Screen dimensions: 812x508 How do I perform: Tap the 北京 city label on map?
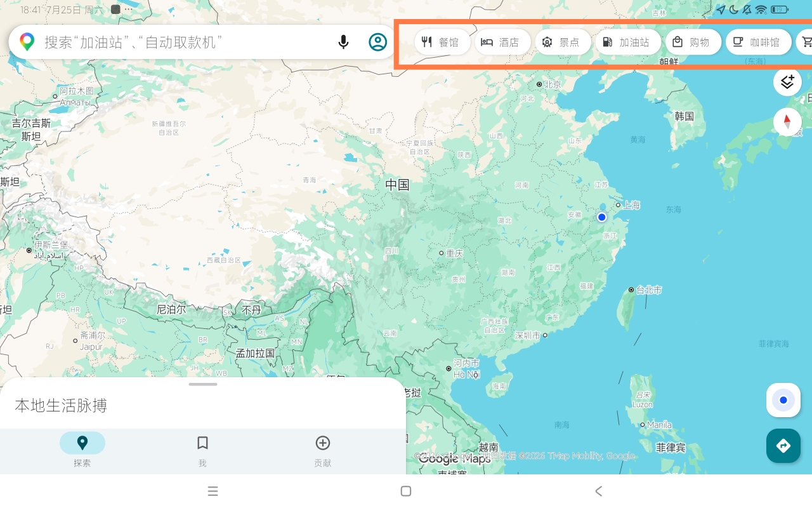(x=553, y=84)
